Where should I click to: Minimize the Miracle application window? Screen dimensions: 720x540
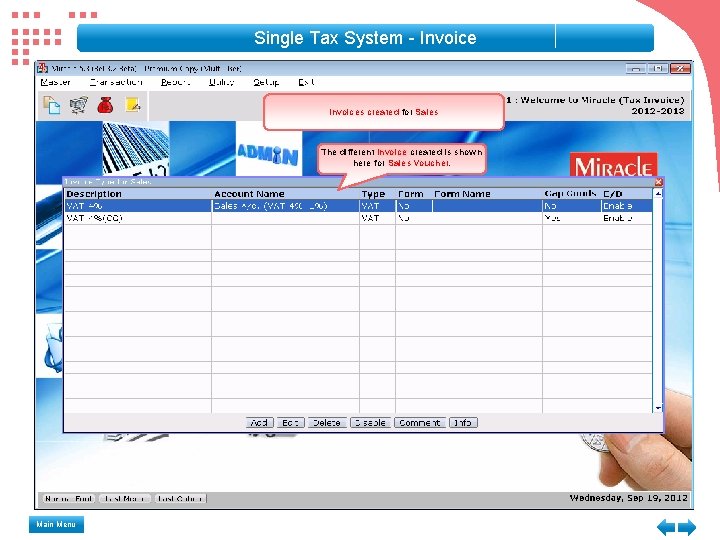pyautogui.click(x=636, y=68)
